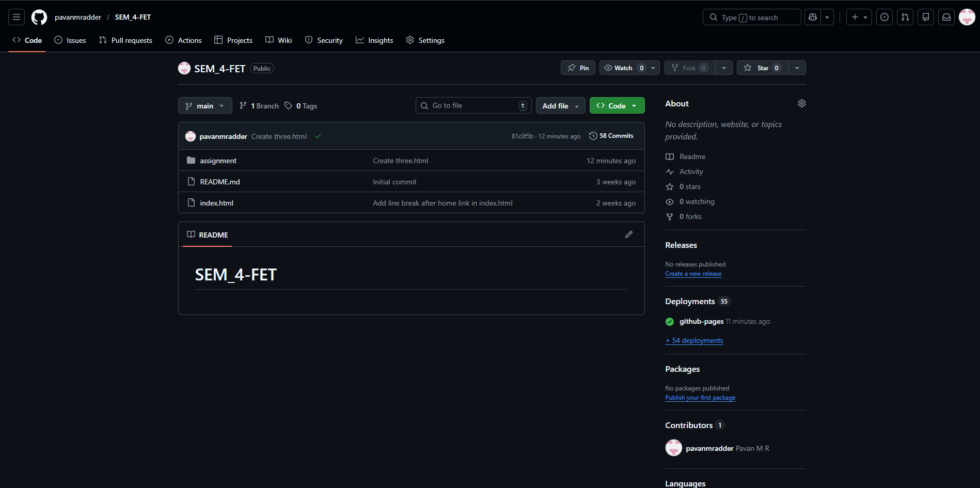Open the assignment folder
This screenshot has width=980, height=488.
coord(218,161)
